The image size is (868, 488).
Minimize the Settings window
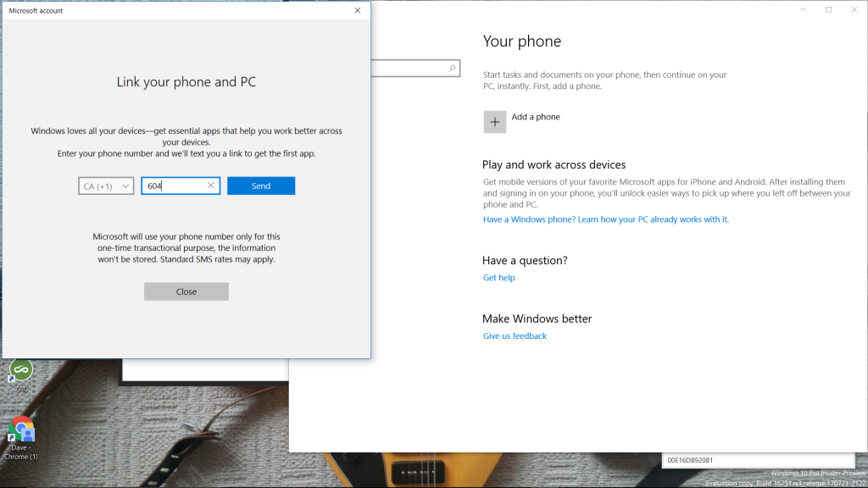pyautogui.click(x=803, y=9)
